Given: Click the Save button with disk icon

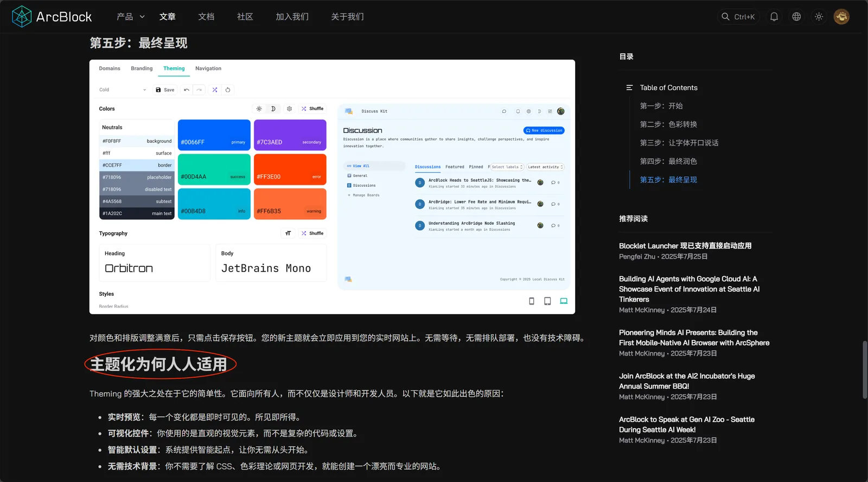Looking at the screenshot, I should (x=165, y=90).
